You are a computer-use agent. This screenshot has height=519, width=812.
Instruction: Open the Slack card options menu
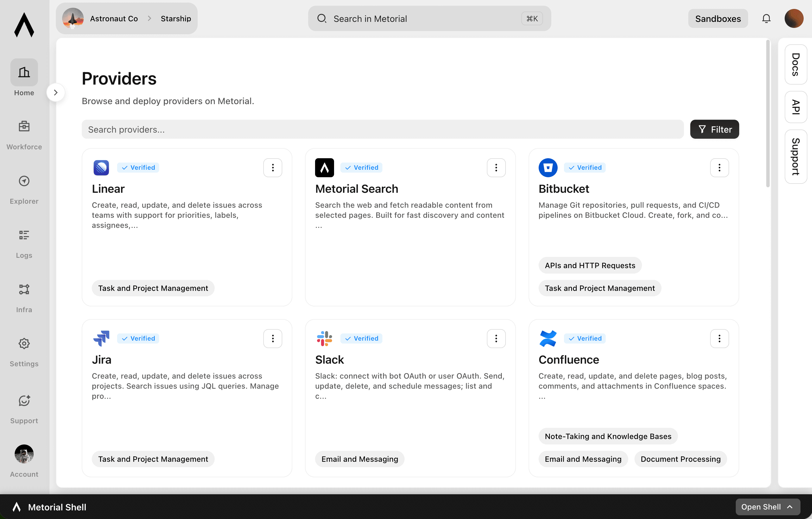pos(496,338)
